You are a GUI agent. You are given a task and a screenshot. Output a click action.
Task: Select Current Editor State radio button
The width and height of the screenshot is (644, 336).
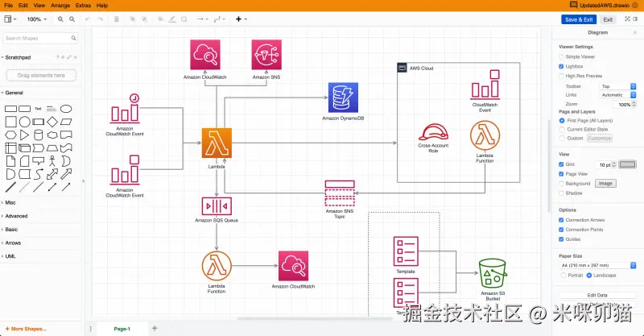pos(562,129)
